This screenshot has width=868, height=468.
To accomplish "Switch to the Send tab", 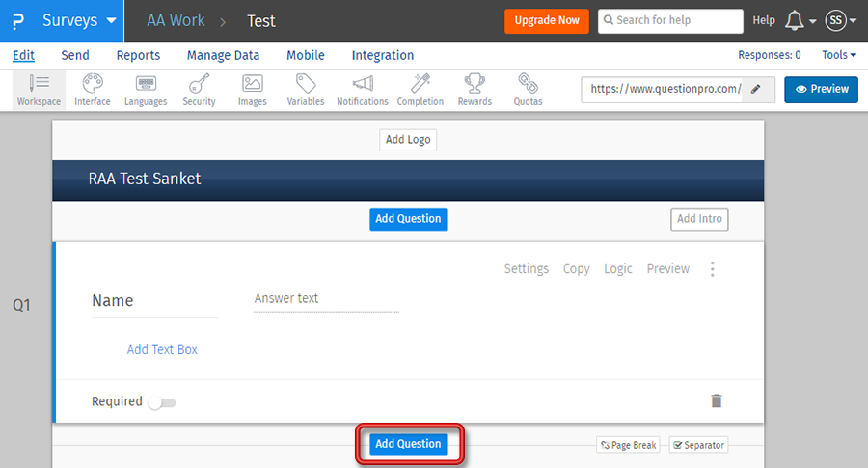I will (74, 55).
